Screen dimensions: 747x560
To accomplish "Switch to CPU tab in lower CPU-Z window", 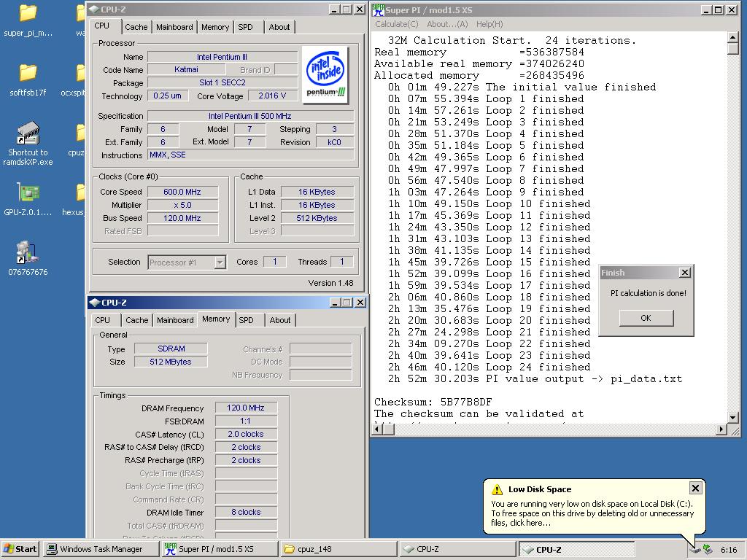I will (102, 320).
